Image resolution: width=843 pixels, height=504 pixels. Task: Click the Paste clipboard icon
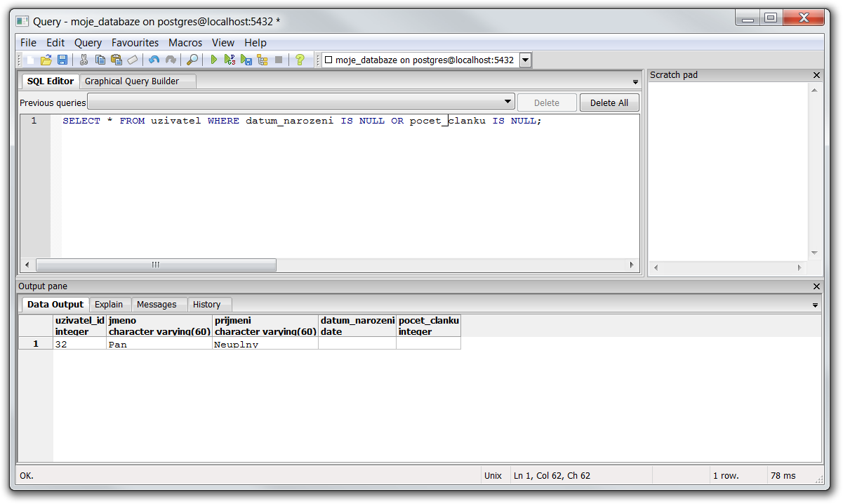click(116, 60)
